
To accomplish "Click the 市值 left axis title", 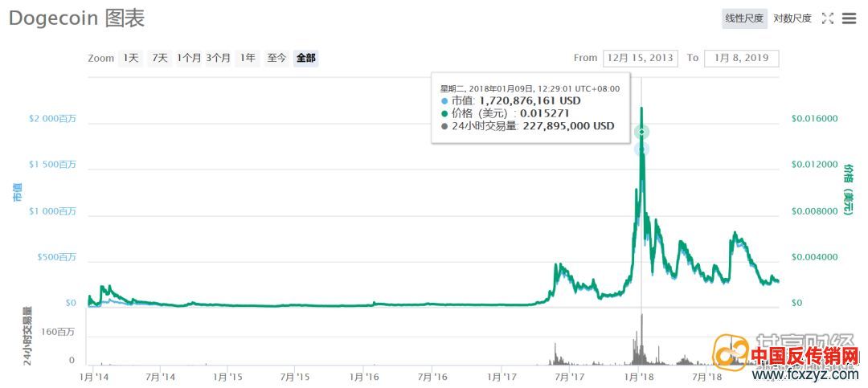I will point(18,194).
